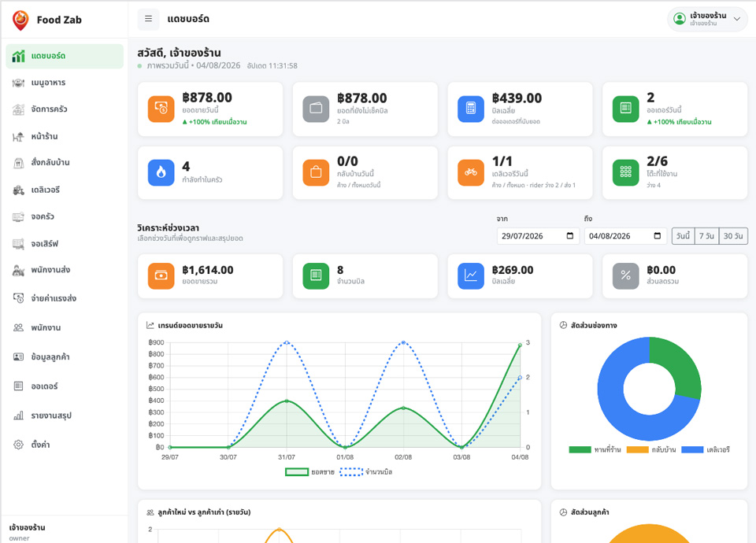Image resolution: width=756 pixels, height=543 pixels.
Task: Click the Food Zab logo icon
Action: point(20,20)
